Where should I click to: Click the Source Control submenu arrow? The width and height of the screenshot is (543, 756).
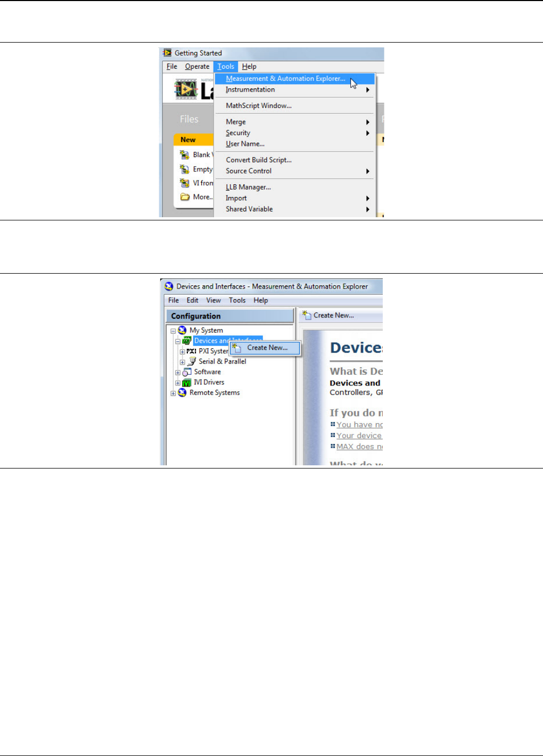click(x=367, y=171)
